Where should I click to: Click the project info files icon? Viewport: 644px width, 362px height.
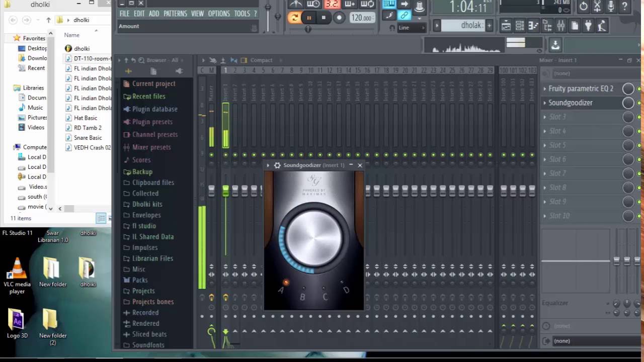click(574, 25)
